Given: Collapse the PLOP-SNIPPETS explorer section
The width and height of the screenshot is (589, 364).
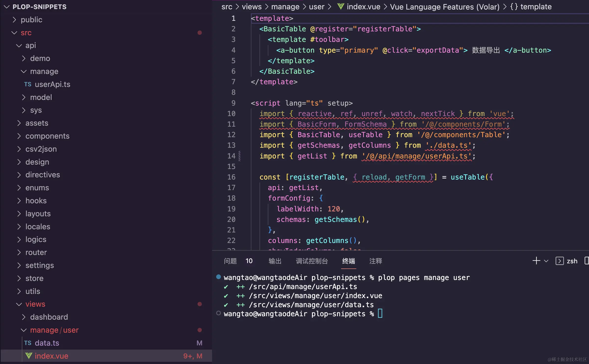Looking at the screenshot, I should click(x=7, y=7).
